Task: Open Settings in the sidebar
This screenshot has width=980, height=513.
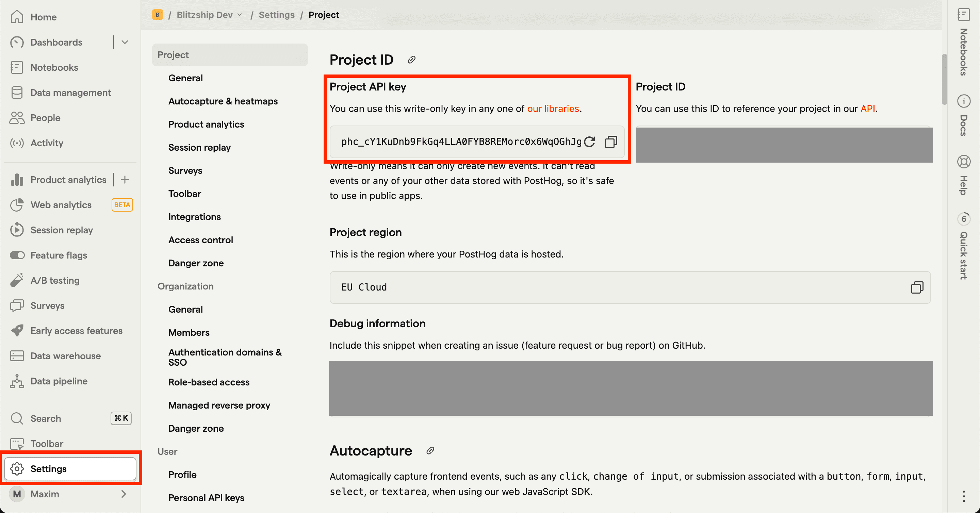Action: coord(70,469)
